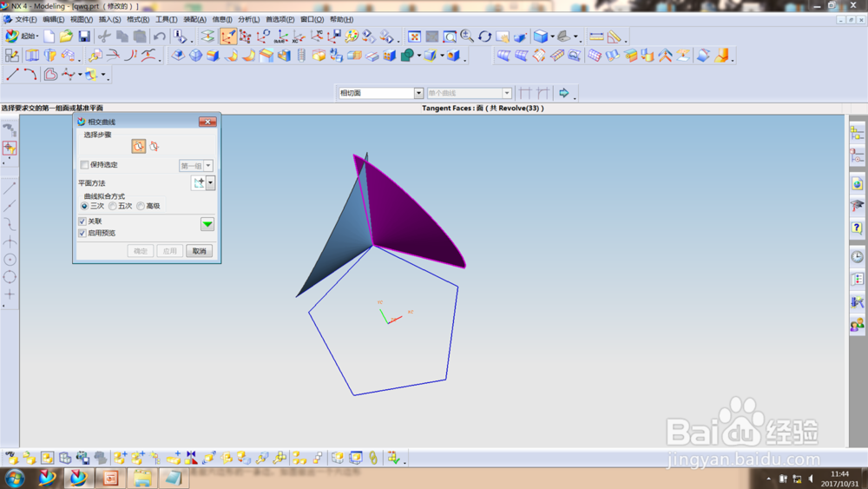Open the question mark help icon in sidebar
This screenshot has width=868, height=489.
click(857, 228)
